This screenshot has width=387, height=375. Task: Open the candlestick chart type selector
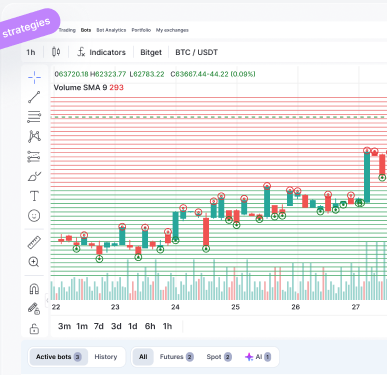coord(56,52)
